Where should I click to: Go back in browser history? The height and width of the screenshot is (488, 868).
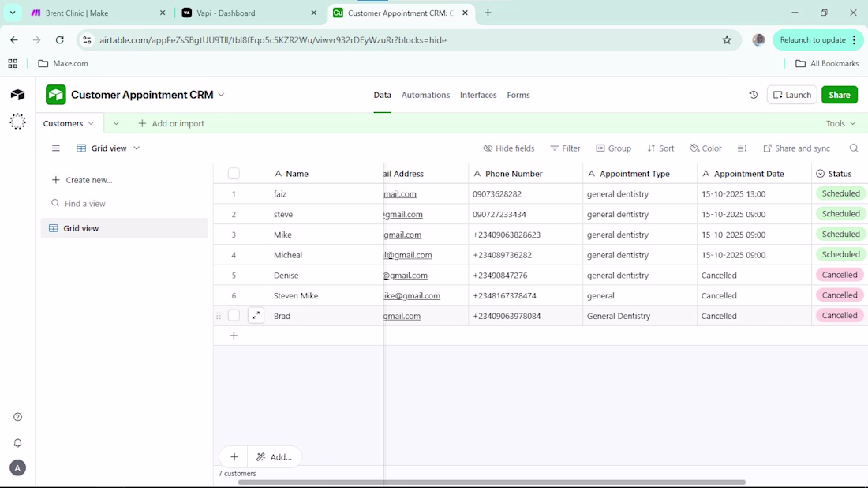(x=14, y=40)
